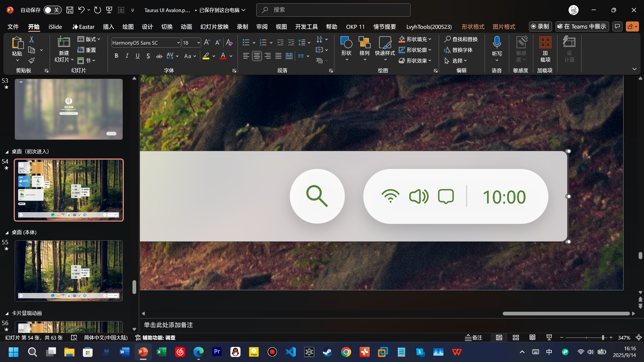Click the New Slide icon
Image resolution: width=644 pixels, height=362 pixels.
[63, 42]
